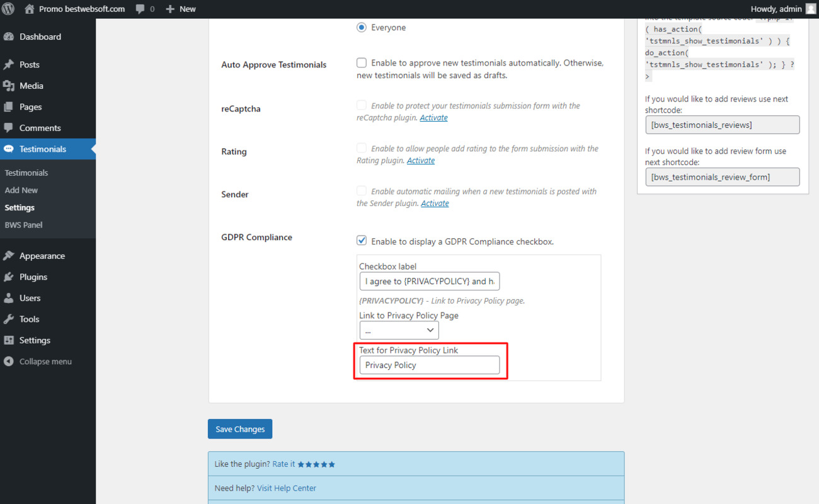Enable Auto Approve Testimonials checkbox
Image resolution: width=819 pixels, height=504 pixels.
pyautogui.click(x=362, y=63)
